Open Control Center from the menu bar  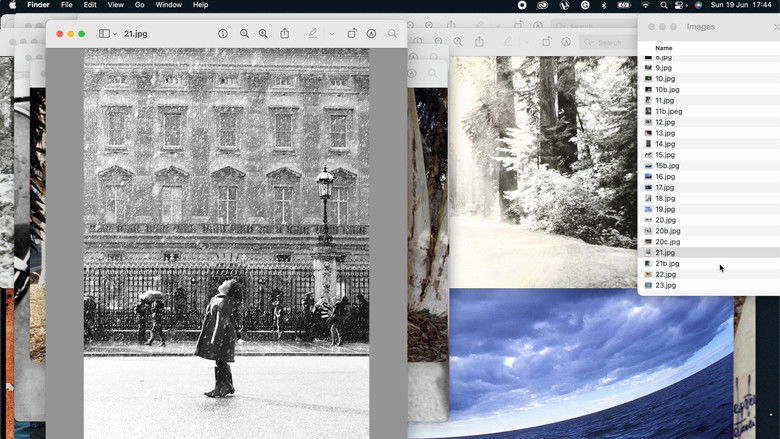click(678, 5)
